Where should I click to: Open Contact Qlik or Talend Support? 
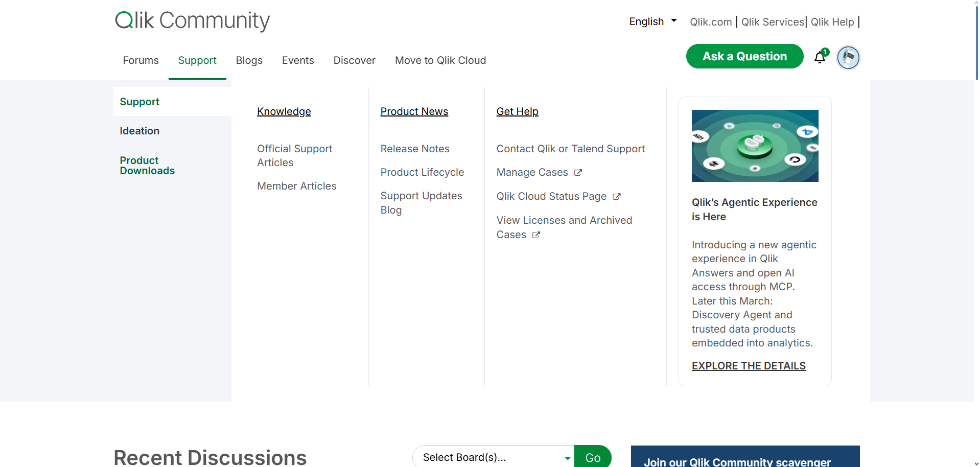click(570, 149)
